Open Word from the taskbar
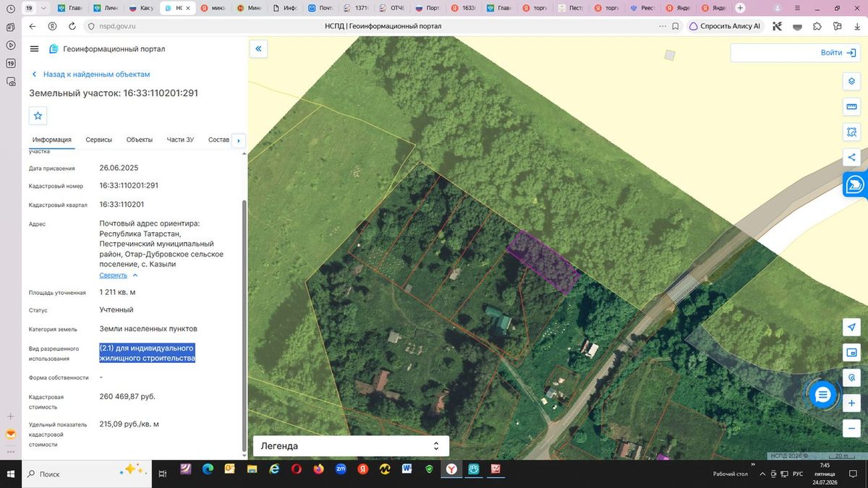 407,469
